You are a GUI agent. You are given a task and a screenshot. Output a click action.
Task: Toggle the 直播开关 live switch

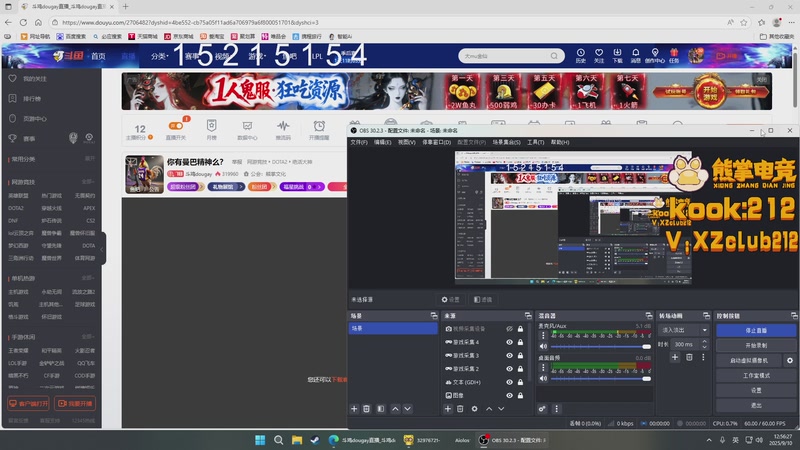point(176,126)
